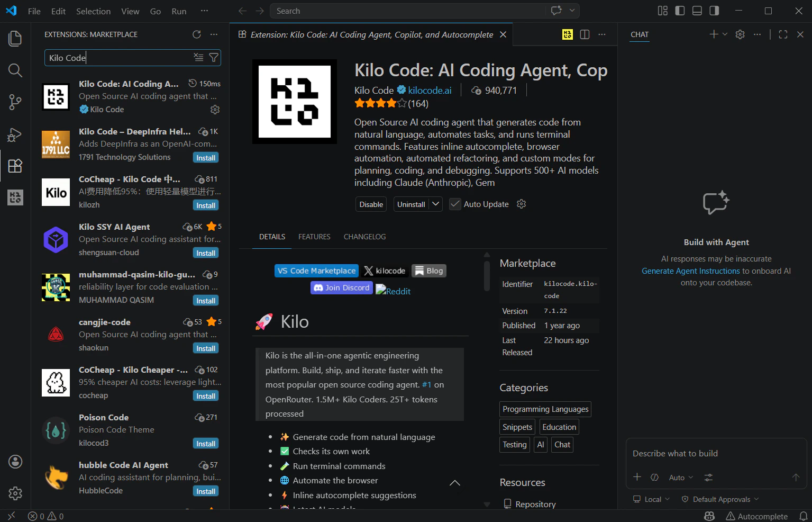Open the Kilo Code activity bar icon
The image size is (812, 522).
(15, 197)
